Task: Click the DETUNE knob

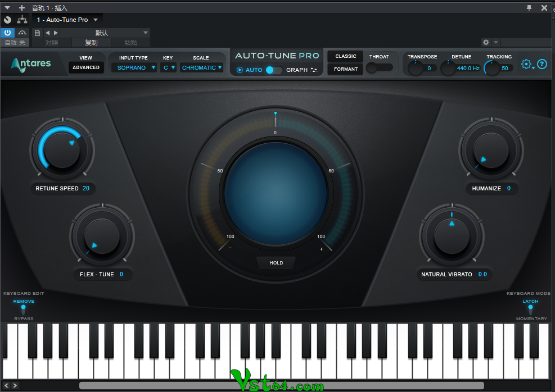Action: 448,68
